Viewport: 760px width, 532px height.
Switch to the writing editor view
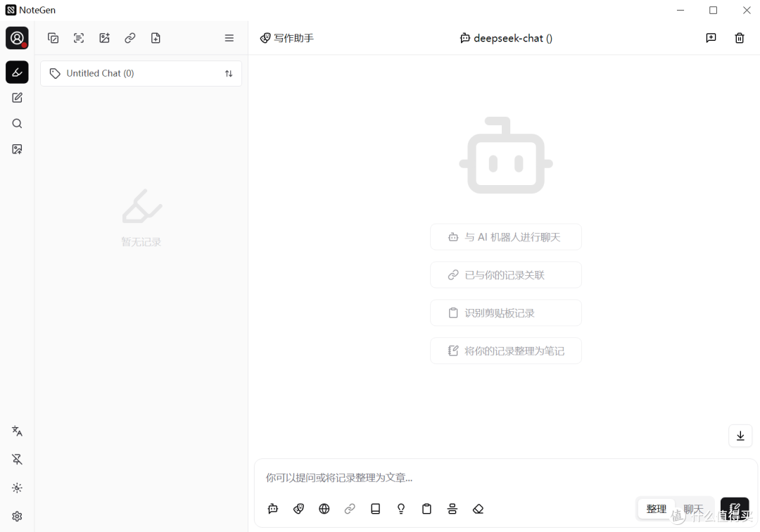point(17,97)
